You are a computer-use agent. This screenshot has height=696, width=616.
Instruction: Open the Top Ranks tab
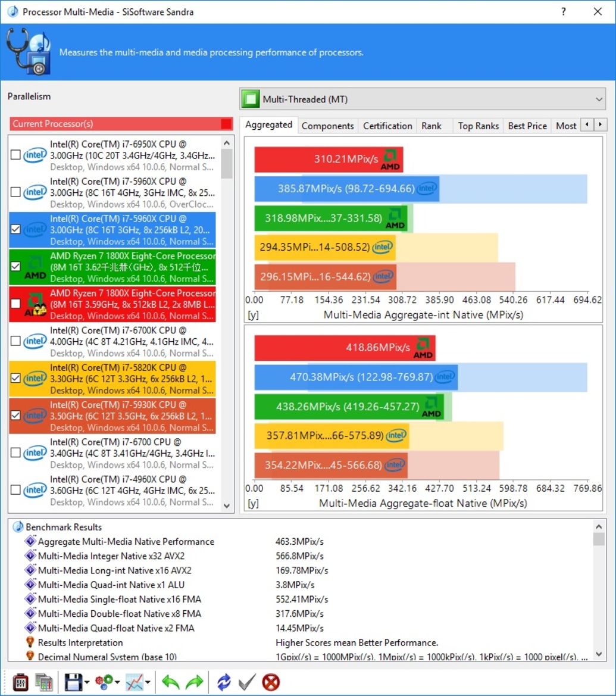(x=478, y=126)
